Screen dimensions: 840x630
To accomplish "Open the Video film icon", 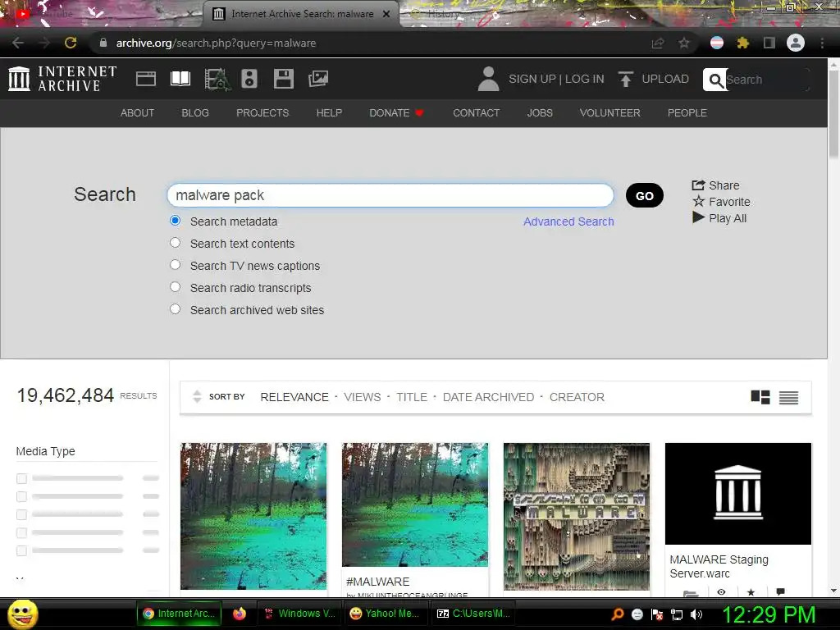I will pyautogui.click(x=217, y=80).
